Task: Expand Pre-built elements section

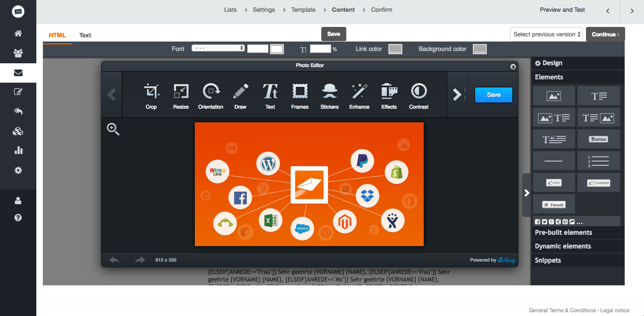Action: click(x=578, y=232)
